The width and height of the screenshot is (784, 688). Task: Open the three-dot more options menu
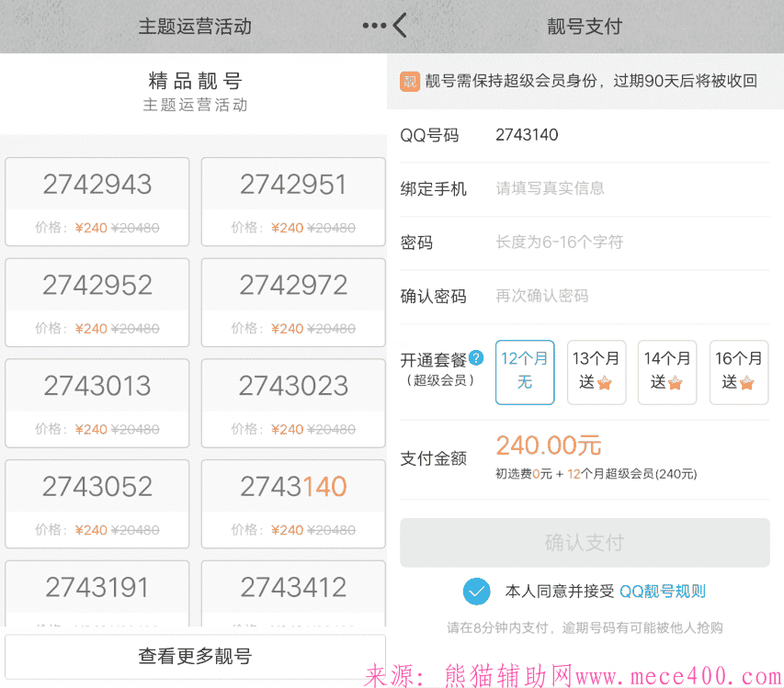[373, 26]
